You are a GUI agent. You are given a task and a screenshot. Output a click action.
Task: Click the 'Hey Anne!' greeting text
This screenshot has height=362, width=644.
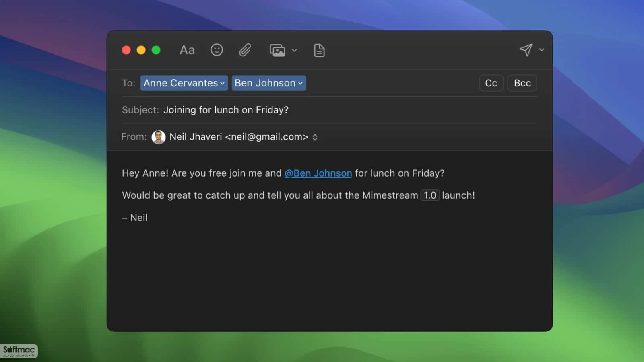tap(145, 173)
